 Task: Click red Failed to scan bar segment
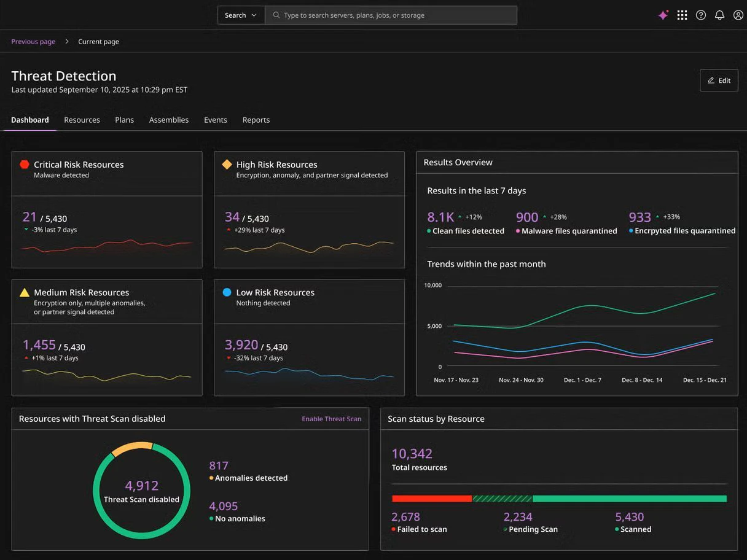click(x=432, y=499)
